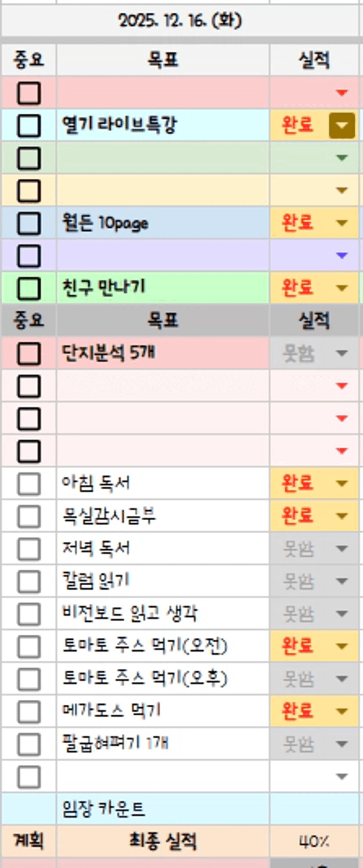Expand the 월든 10page 실적 dropdown
Image resolution: width=363 pixels, height=868 pixels.
pyautogui.click(x=341, y=223)
